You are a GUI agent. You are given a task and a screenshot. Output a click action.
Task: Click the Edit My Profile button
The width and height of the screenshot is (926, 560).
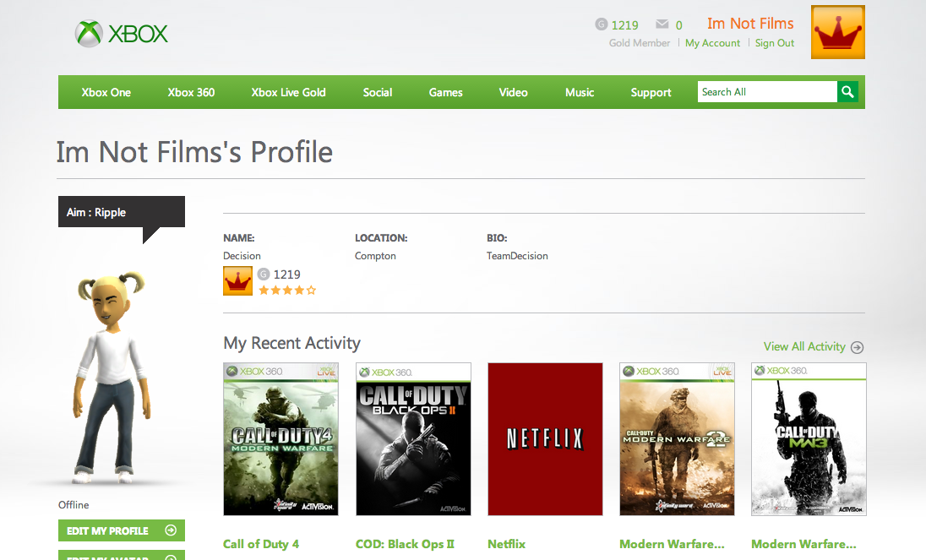pos(122,530)
